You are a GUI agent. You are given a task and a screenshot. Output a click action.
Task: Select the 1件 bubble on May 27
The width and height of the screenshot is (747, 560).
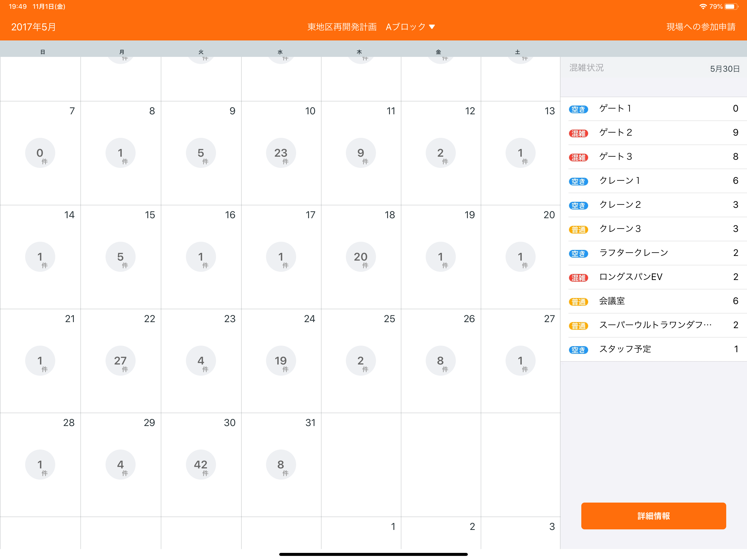[x=520, y=360]
